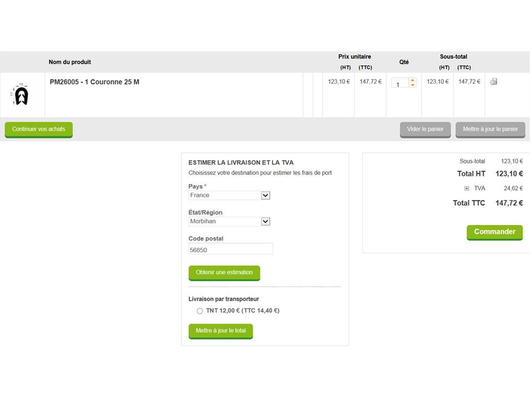Click the Sous-total column header
532x399 pixels.
(x=453, y=57)
